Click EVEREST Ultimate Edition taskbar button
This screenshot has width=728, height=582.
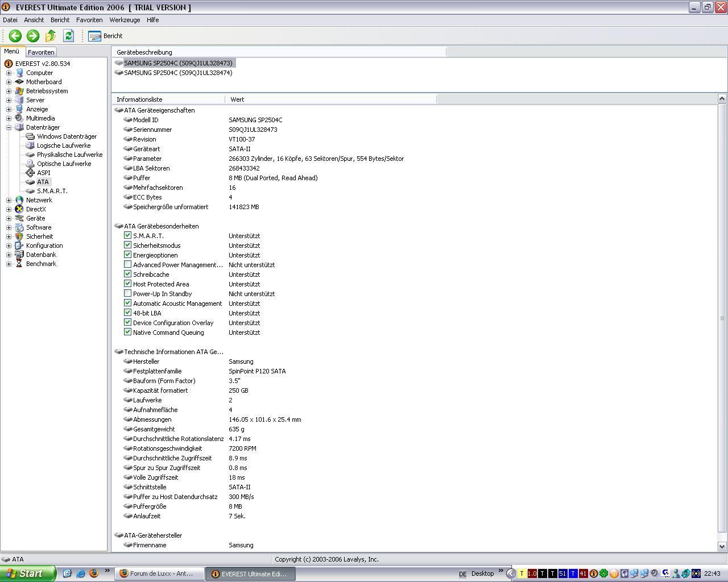point(251,573)
